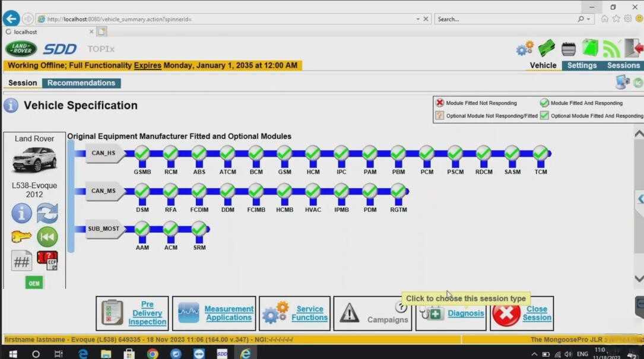Image resolution: width=644 pixels, height=359 pixels.
Task: Click the PAM module node
Action: [370, 154]
